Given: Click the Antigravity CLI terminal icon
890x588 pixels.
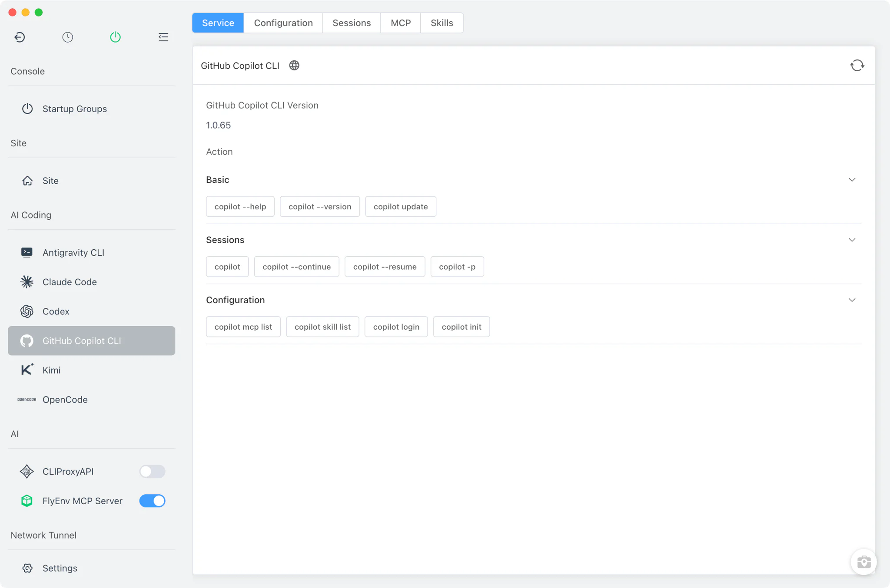Looking at the screenshot, I should [x=27, y=253].
